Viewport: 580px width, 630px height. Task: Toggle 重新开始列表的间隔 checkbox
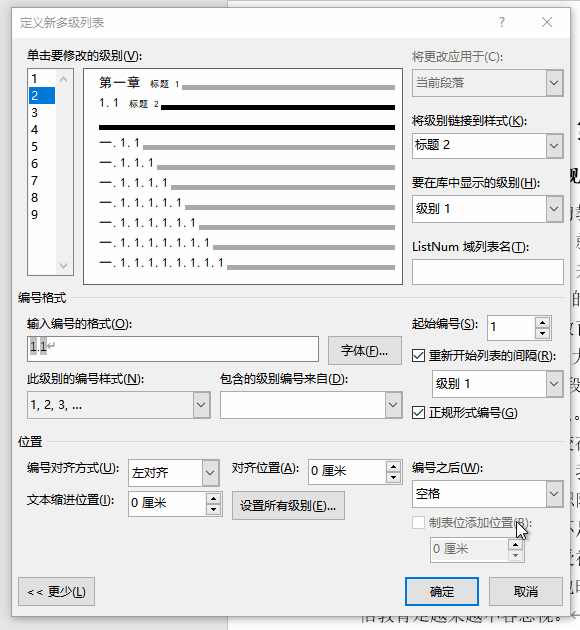(419, 356)
